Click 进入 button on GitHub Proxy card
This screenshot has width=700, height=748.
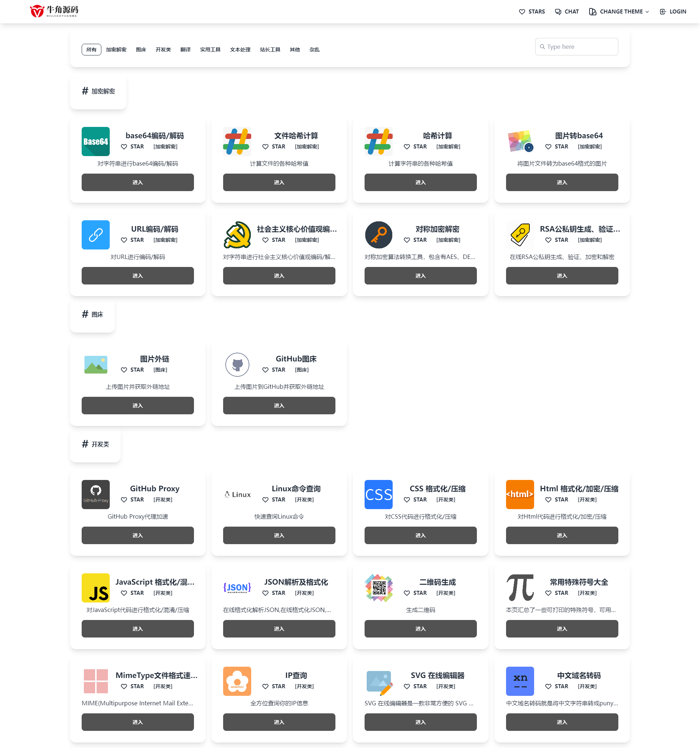138,535
